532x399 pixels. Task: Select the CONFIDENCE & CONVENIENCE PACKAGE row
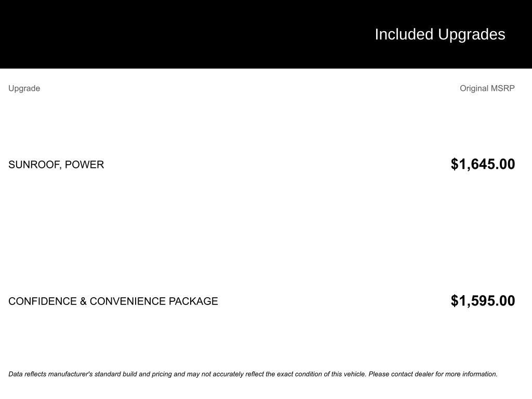point(113,301)
